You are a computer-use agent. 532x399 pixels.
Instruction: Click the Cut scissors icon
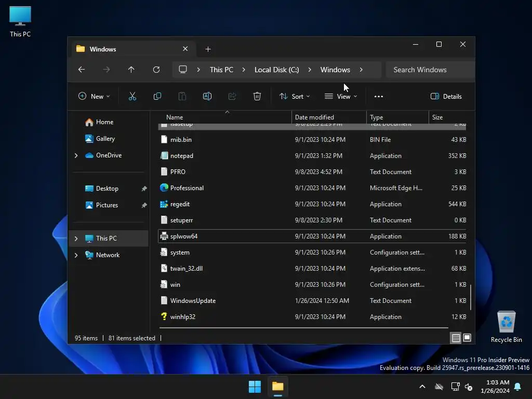click(132, 96)
